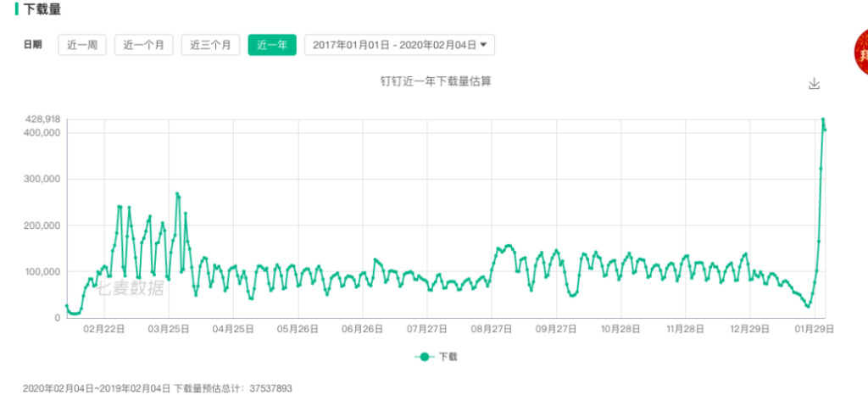The height and width of the screenshot is (395, 868).
Task: Click the red badge icon at right edge
Action: [861, 53]
